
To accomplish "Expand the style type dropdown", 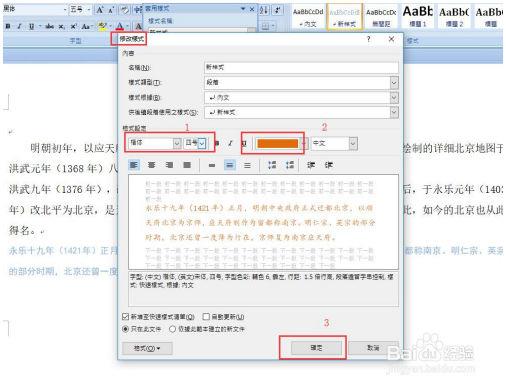I will tap(394, 82).
